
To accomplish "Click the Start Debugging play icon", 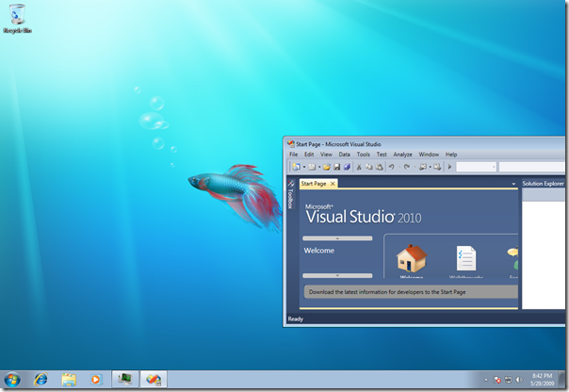I will [x=450, y=167].
